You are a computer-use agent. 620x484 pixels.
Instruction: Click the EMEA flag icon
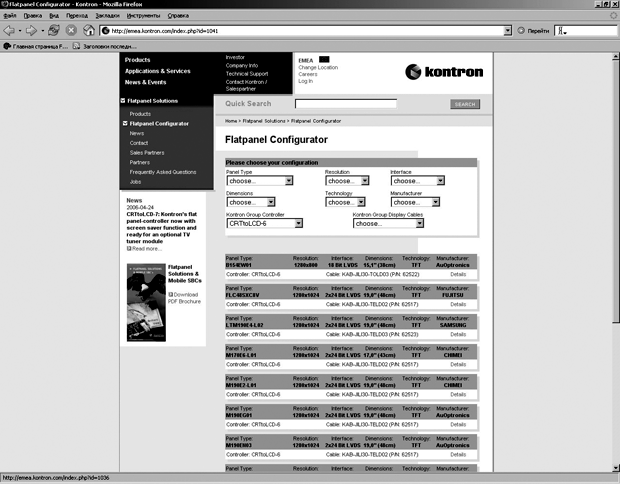[x=324, y=60]
